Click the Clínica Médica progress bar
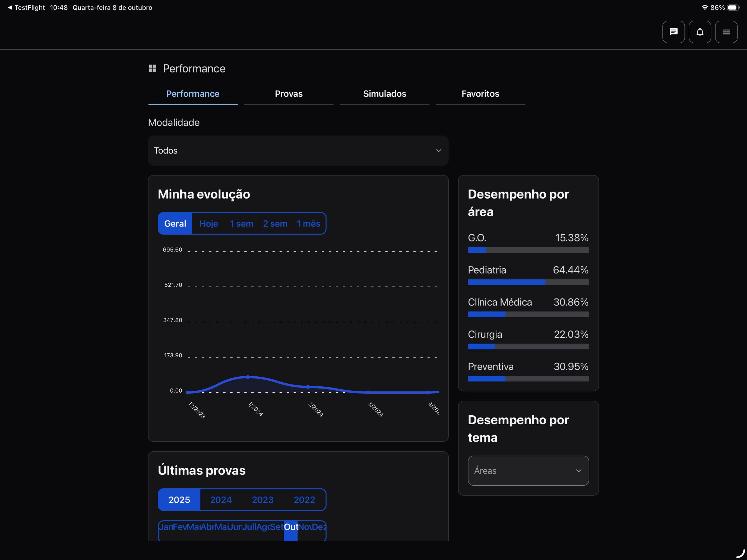 [x=528, y=314]
